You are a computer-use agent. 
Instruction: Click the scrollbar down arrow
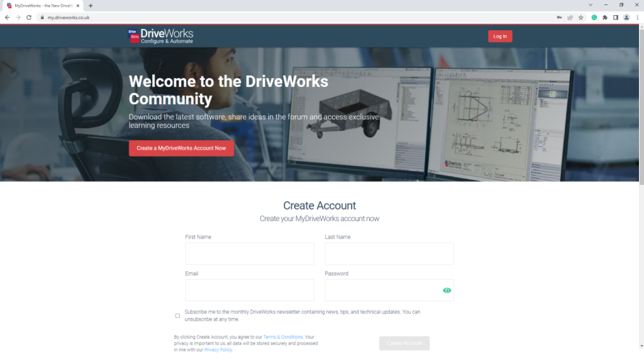(641, 346)
